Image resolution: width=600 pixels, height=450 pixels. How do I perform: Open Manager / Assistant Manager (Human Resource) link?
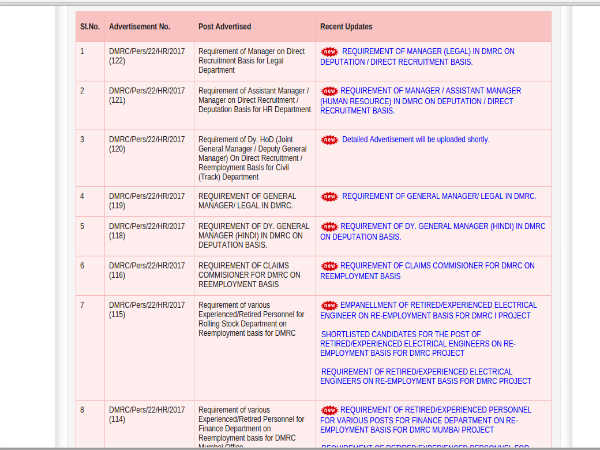[421, 101]
